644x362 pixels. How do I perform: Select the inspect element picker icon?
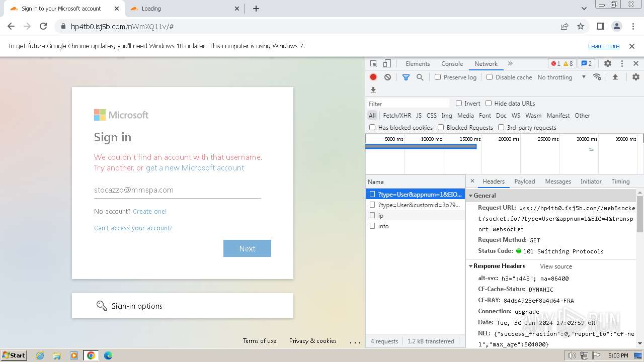click(x=373, y=64)
